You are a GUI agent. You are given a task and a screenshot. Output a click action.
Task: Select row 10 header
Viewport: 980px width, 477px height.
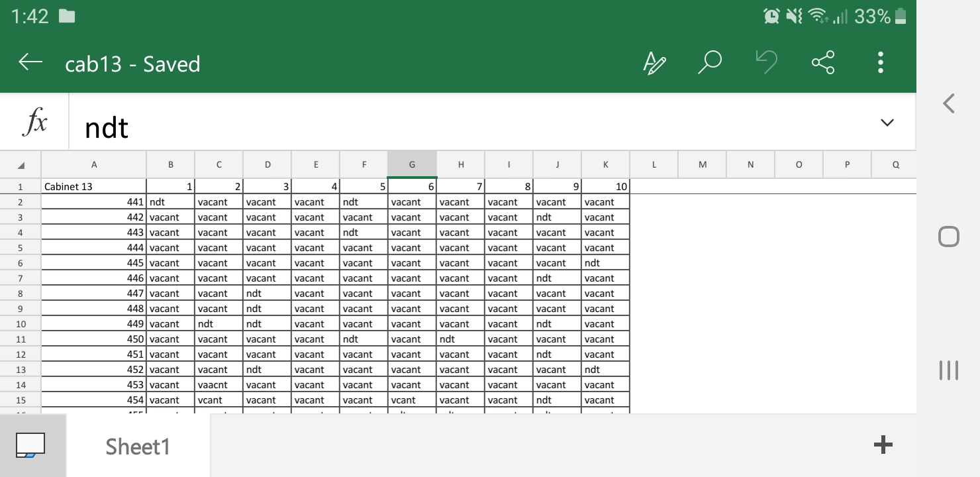[21, 324]
